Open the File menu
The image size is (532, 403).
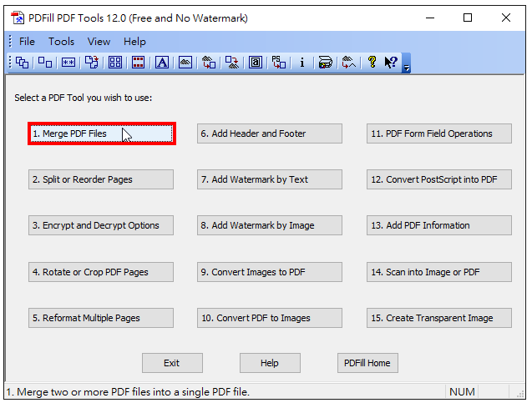(27, 42)
